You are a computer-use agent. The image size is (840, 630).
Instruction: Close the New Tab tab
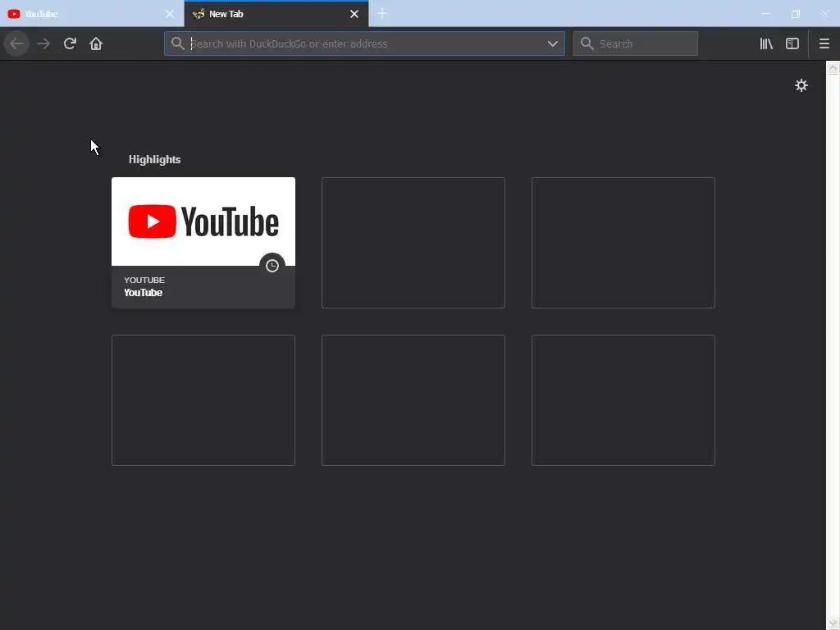click(x=354, y=14)
